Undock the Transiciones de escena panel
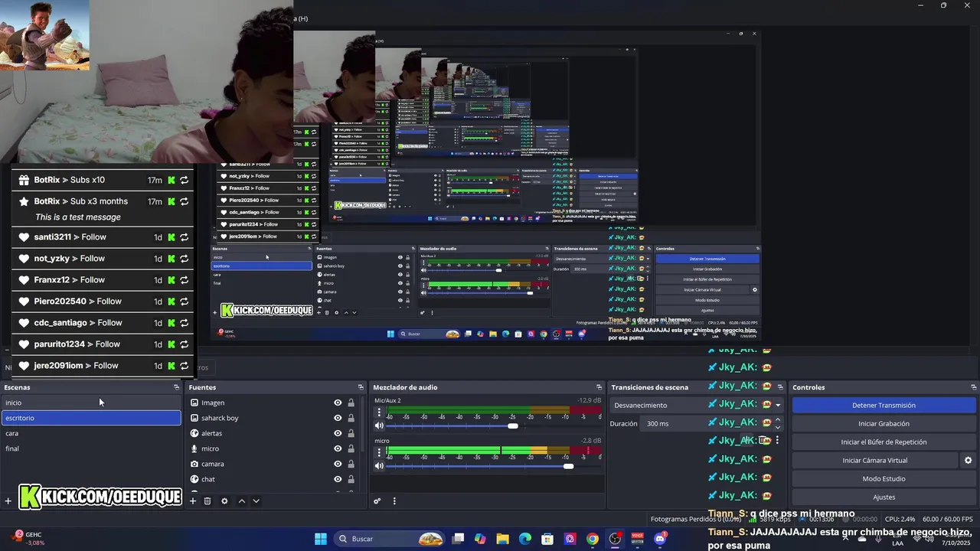 pos(780,387)
